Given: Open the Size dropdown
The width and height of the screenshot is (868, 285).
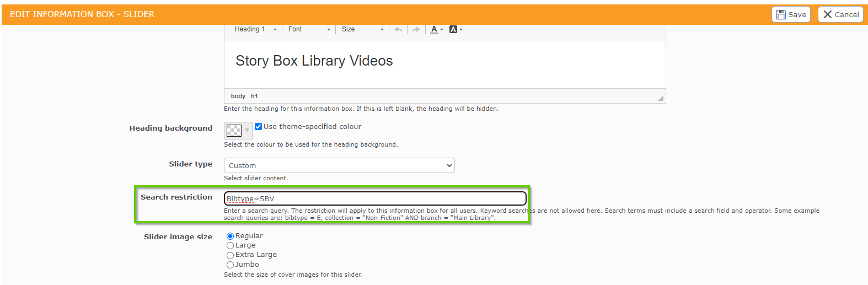Looking at the screenshot, I should pyautogui.click(x=362, y=30).
